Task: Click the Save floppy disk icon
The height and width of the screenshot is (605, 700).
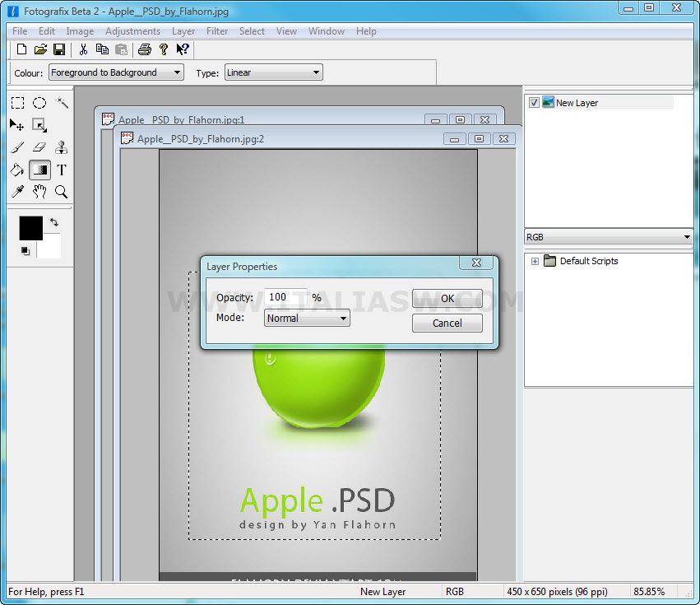Action: pos(59,49)
